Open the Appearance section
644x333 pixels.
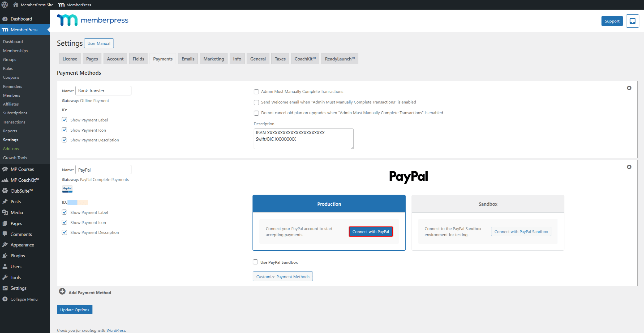(x=22, y=245)
